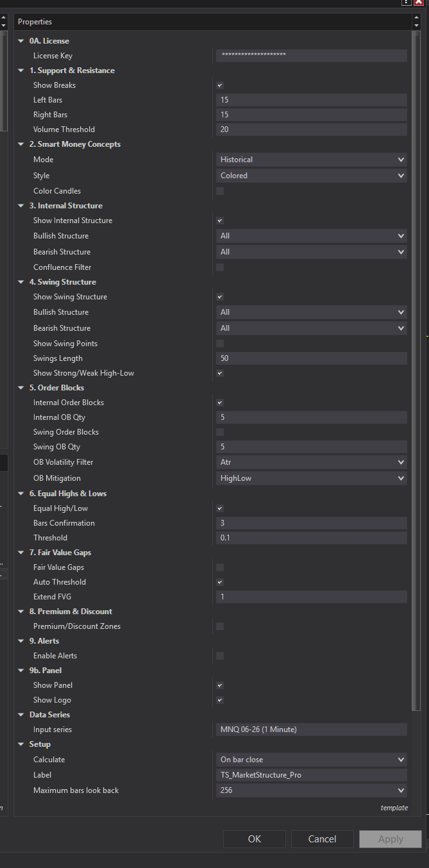Viewport: 429px width, 868px height.
Task: Click the License Key field
Action: (x=312, y=56)
